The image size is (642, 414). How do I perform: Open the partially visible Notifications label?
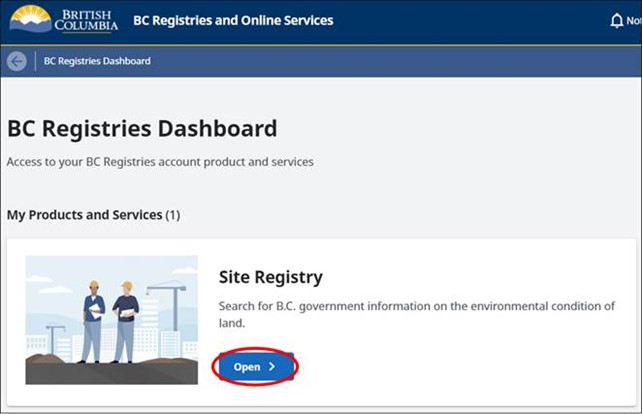coord(634,21)
